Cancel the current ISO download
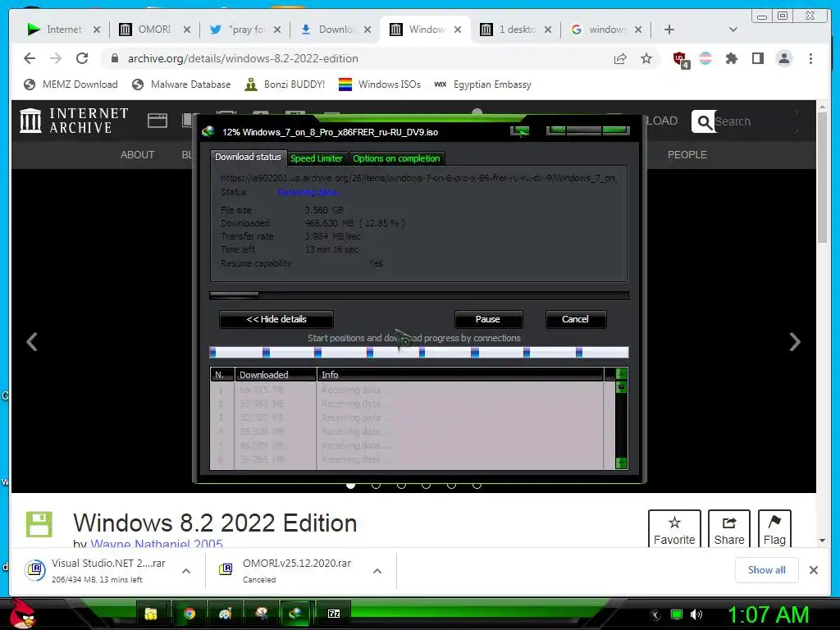This screenshot has width=840, height=630. [575, 319]
